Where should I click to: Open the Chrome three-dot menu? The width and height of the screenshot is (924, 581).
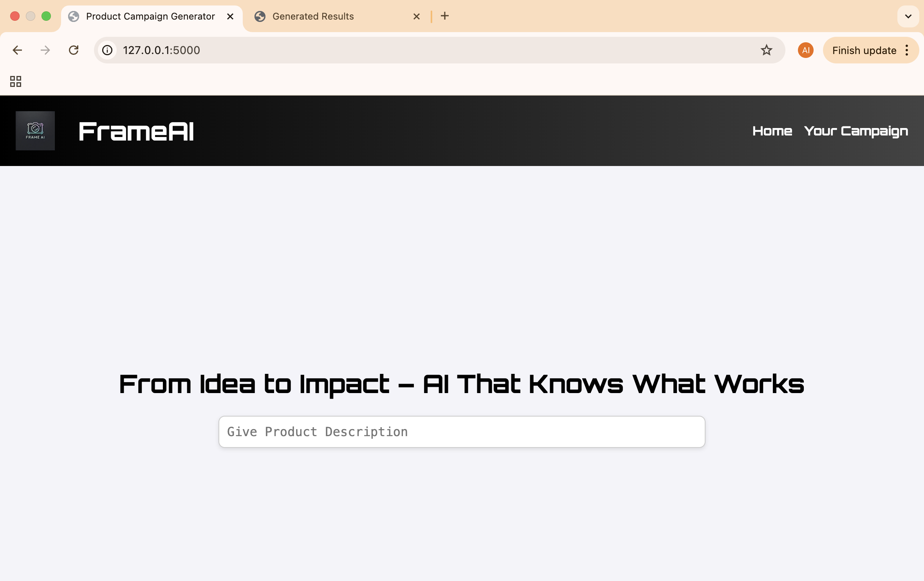pyautogui.click(x=907, y=50)
